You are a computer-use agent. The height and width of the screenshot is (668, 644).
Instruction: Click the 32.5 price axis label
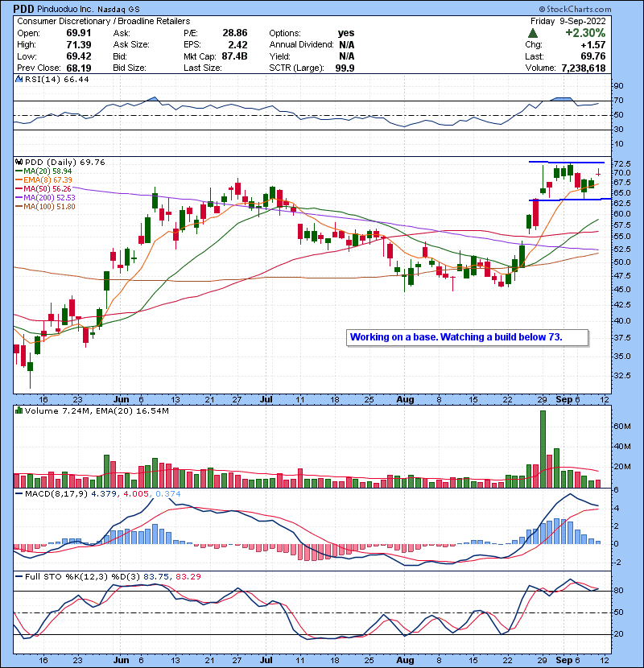(622, 376)
